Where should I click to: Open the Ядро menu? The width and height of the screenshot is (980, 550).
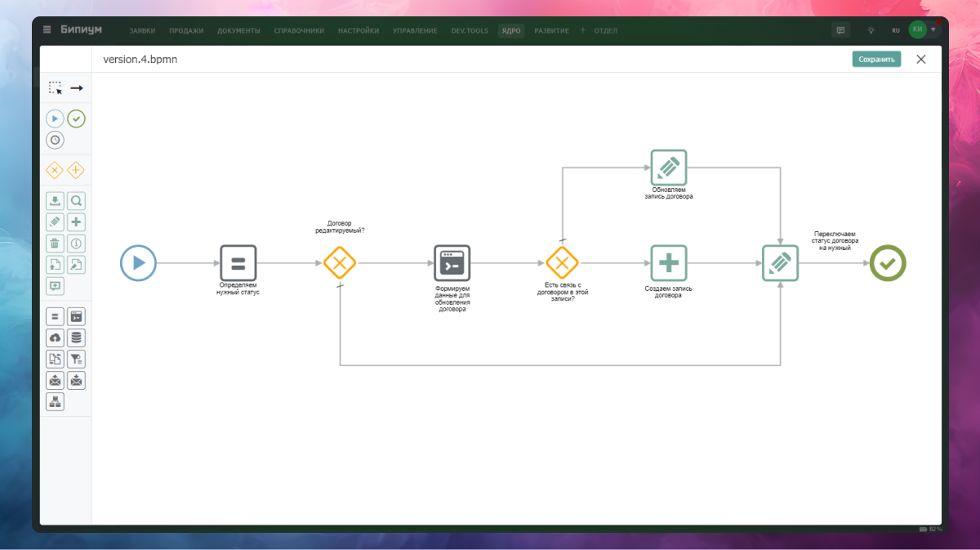click(x=511, y=31)
